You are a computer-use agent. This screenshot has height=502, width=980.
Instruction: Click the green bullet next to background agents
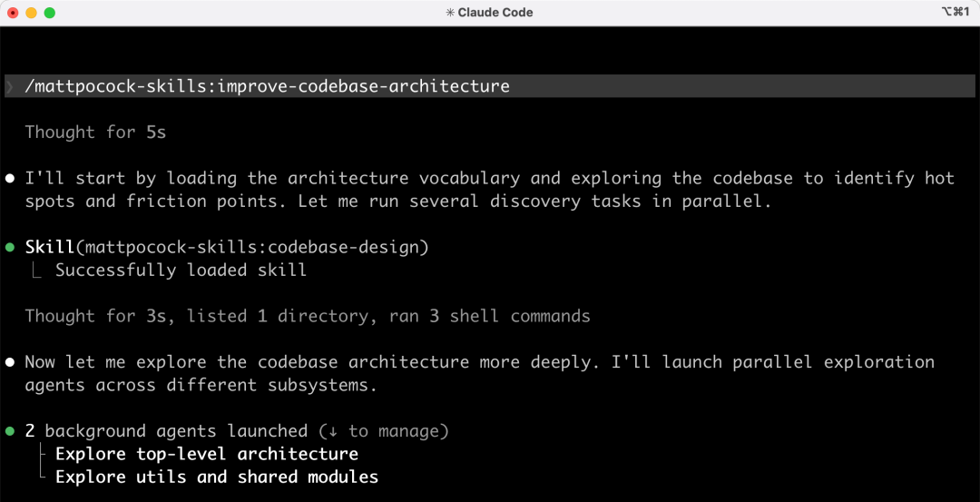tap(9, 431)
